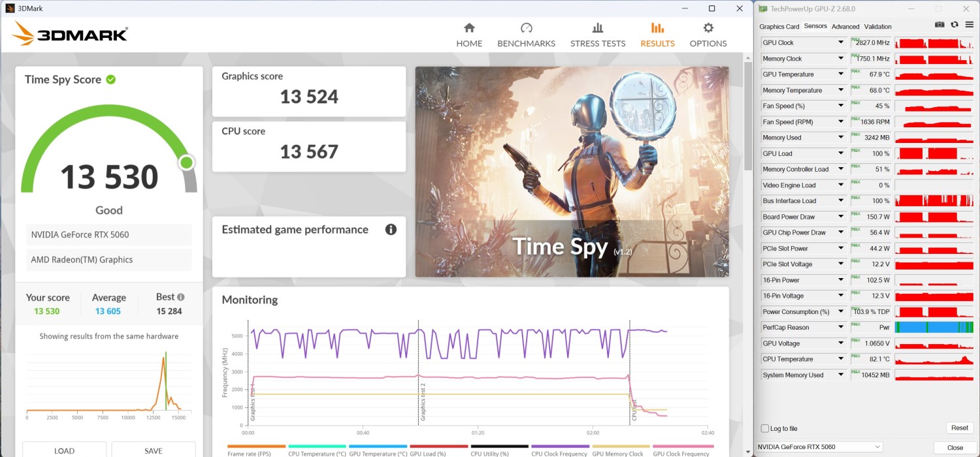Open the BENCHMARKS section gauge icon

coord(527,28)
